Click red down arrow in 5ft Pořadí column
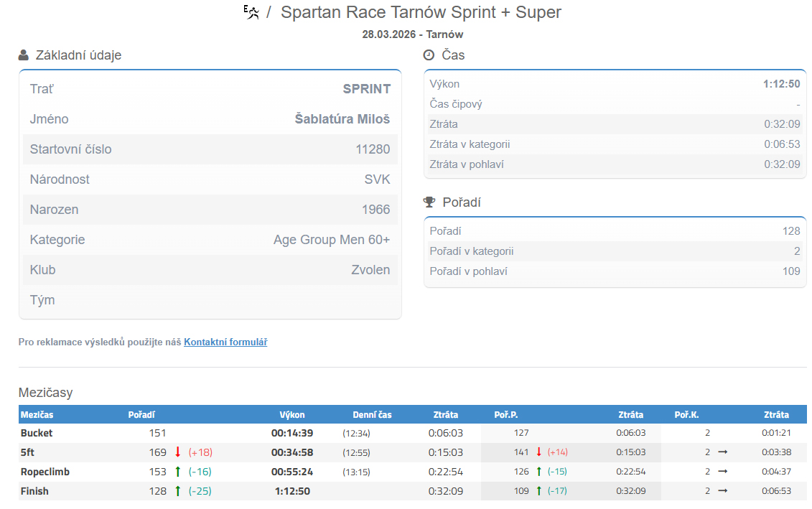 (178, 452)
